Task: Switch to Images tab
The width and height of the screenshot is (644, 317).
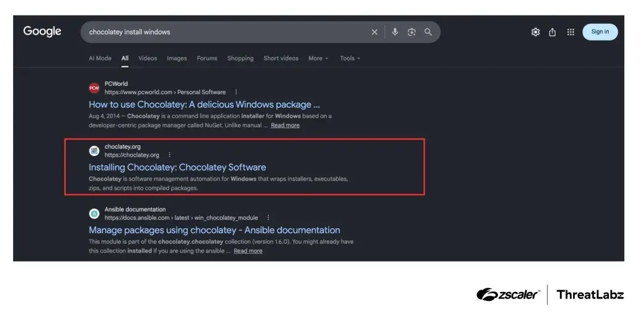Action: tap(177, 58)
